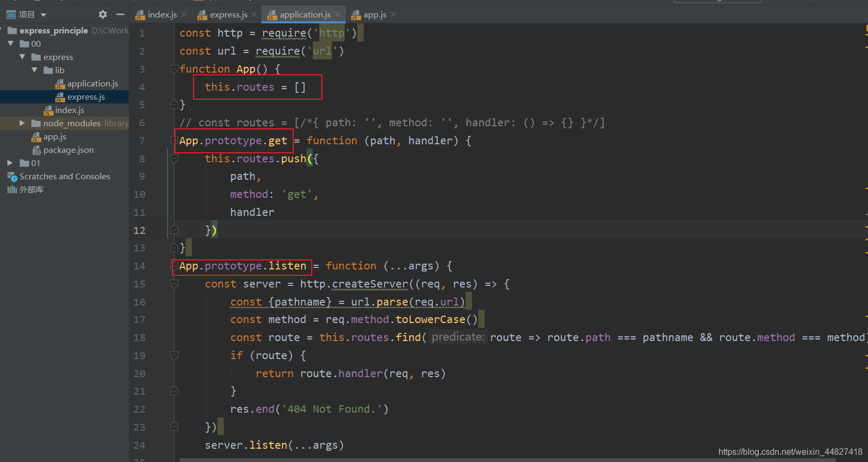Click the package.json file icon
This screenshot has width=868, height=462.
point(37,150)
